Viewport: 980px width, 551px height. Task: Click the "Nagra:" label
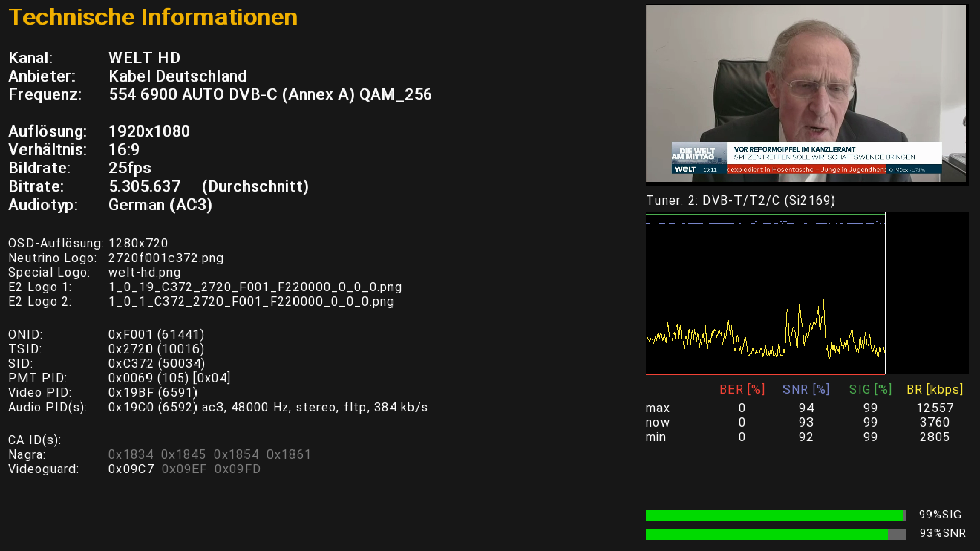pos(27,455)
